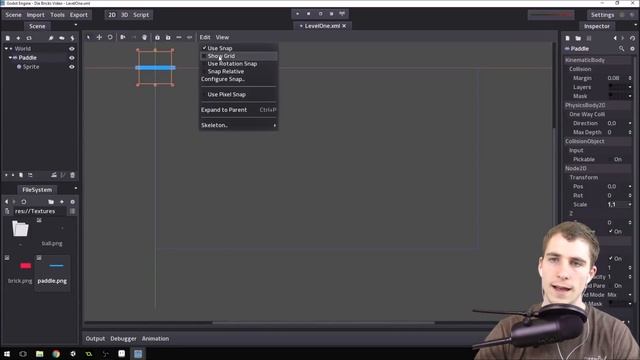Viewport: 640px width, 360px height.
Task: Delete node with Scene dock trash icon
Action: 73,175
